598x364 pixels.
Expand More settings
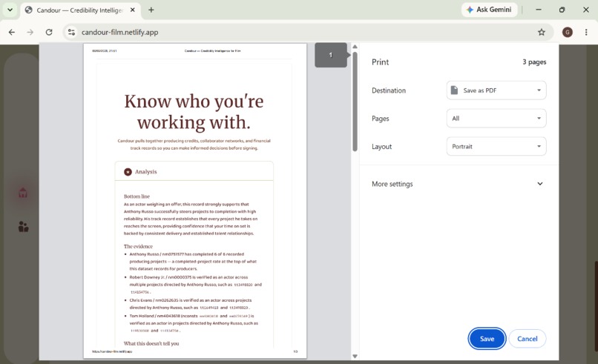tap(457, 184)
